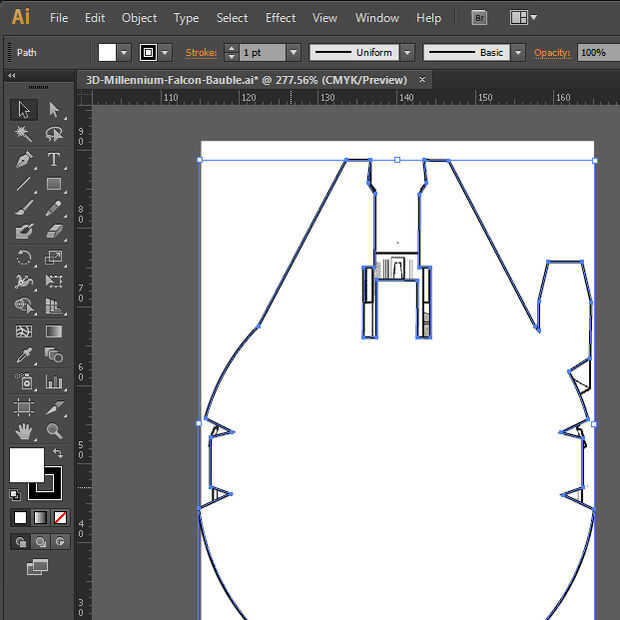Viewport: 620px width, 620px height.
Task: Select the Pen tool
Action: [x=24, y=160]
